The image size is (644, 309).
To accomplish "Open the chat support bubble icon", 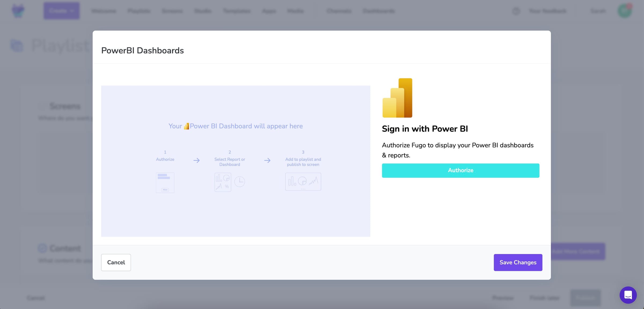I will (628, 295).
